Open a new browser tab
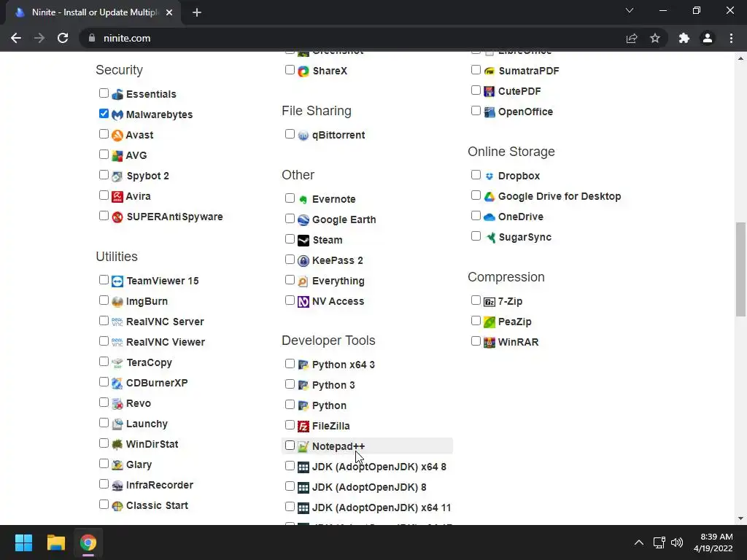Image resolution: width=747 pixels, height=560 pixels. coord(197,12)
